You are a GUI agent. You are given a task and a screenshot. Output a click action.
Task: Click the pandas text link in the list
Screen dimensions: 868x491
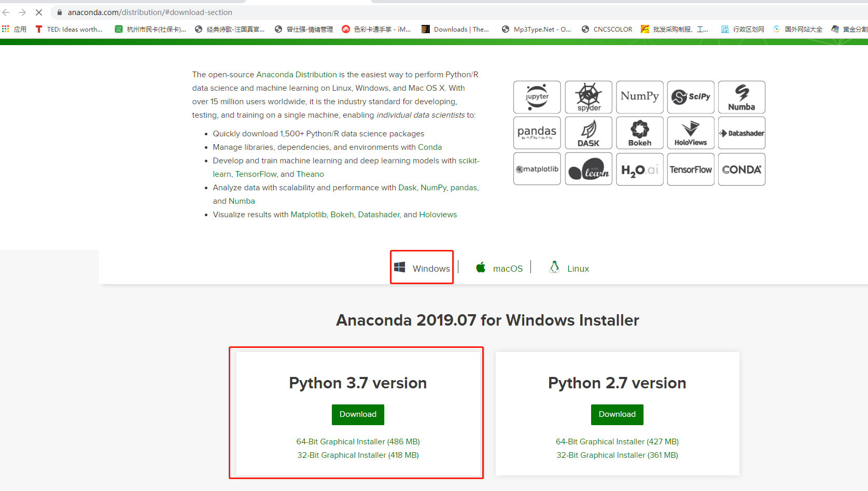click(x=464, y=188)
